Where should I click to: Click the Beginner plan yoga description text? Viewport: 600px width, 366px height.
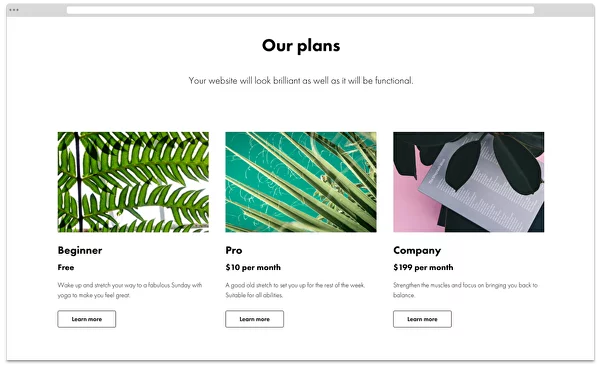point(130,290)
